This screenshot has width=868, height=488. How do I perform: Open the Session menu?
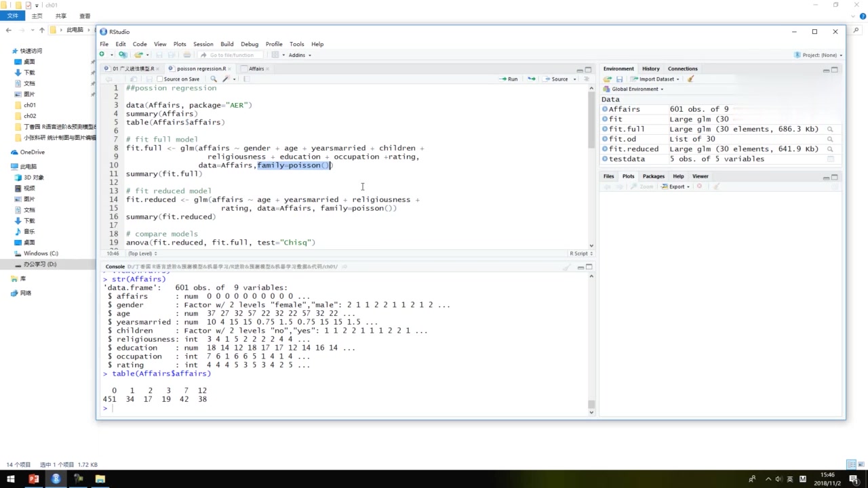203,44
